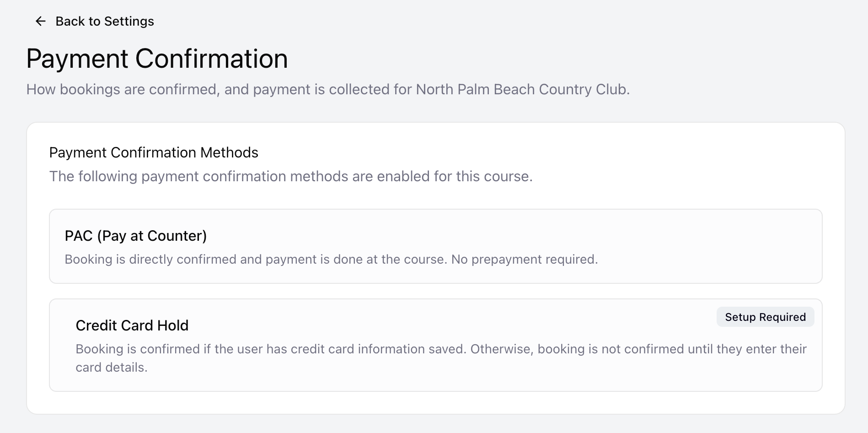Click the 'No prepayment required.' sentence
Viewport: 868px width, 433px height.
pyautogui.click(x=525, y=259)
